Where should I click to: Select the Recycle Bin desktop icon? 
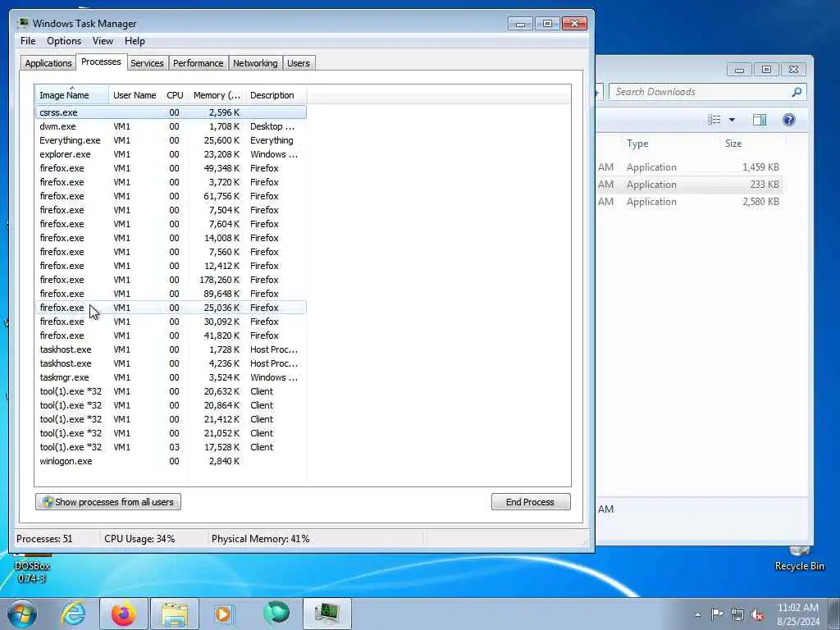[799, 559]
